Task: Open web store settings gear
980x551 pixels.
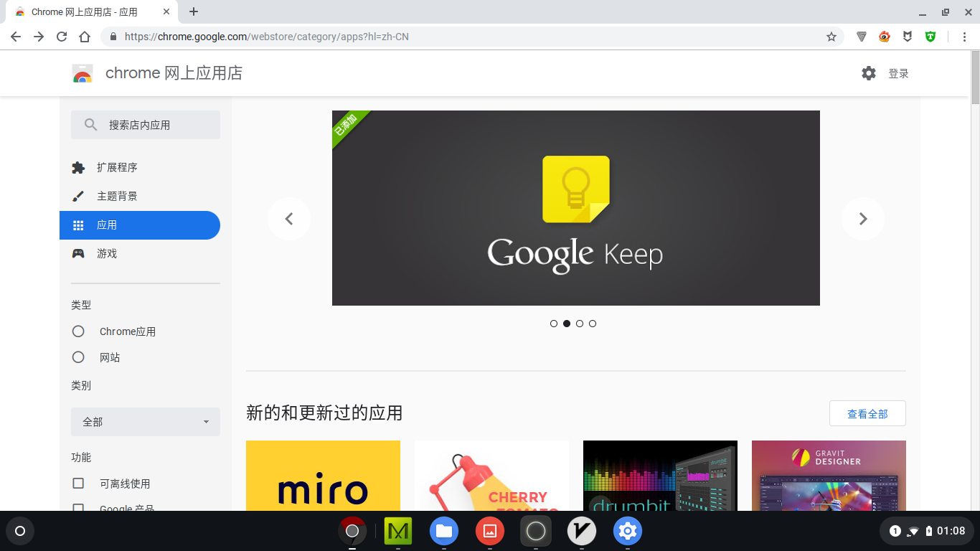Action: (x=869, y=73)
